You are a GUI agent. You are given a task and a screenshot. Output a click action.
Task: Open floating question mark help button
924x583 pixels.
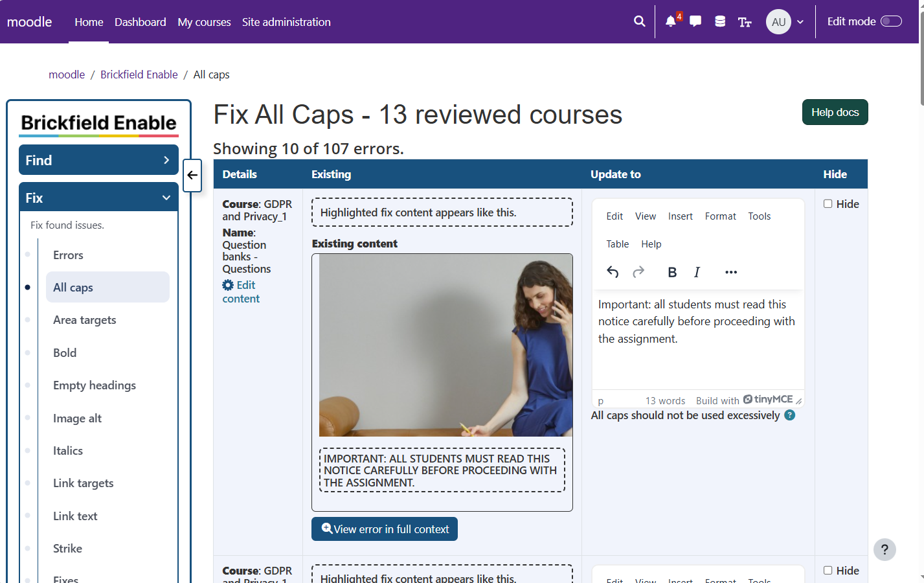[x=885, y=549]
